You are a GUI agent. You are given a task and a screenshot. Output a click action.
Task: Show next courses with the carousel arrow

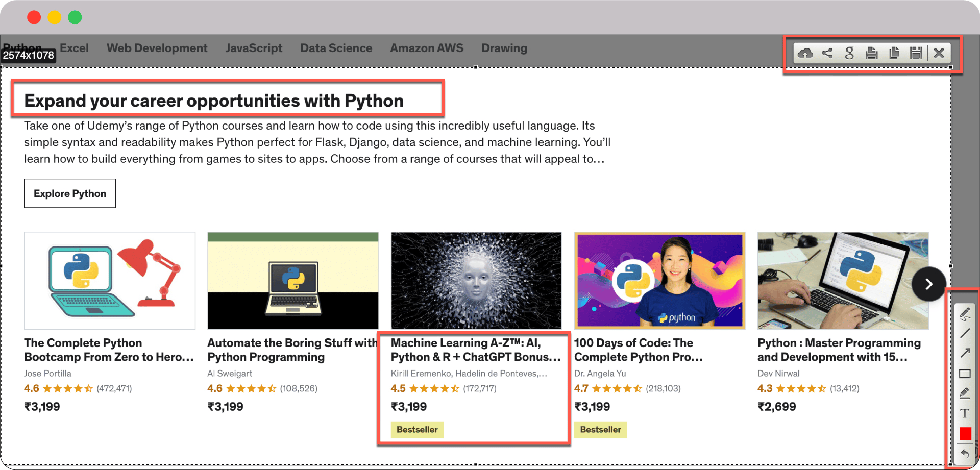[x=928, y=284]
